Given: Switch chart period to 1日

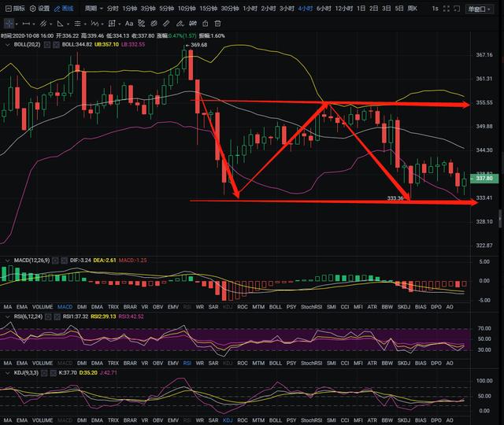Looking at the screenshot, I should point(361,9).
